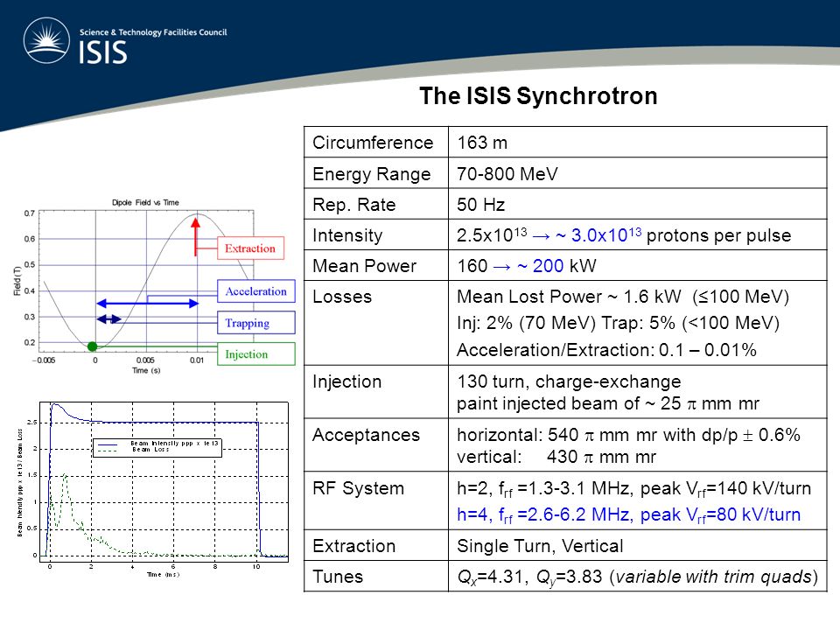The width and height of the screenshot is (840, 630).
Task: Click the green 'Injection' label box
Action: click(x=256, y=353)
